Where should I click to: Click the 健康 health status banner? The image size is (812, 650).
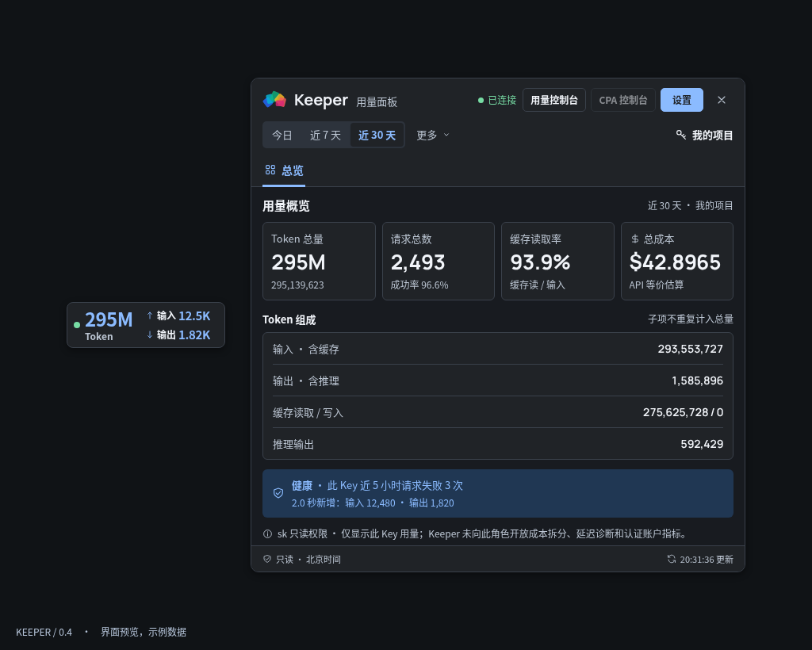click(x=498, y=493)
